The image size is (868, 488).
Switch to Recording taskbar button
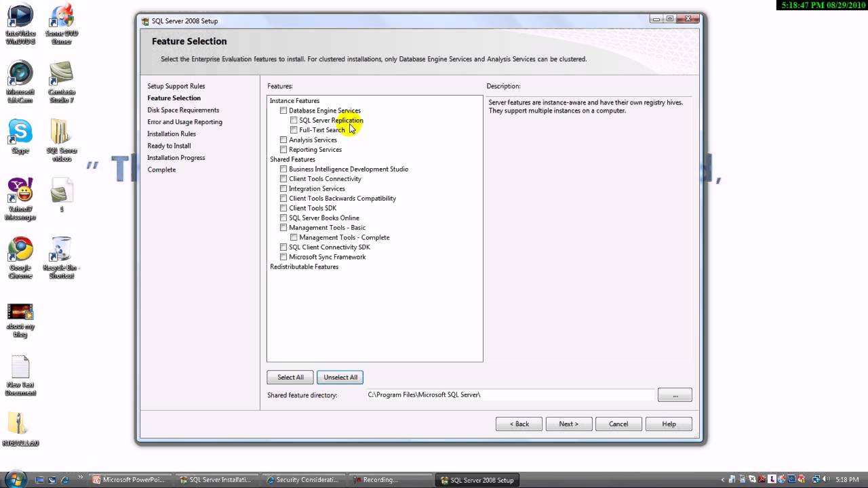[x=390, y=480]
